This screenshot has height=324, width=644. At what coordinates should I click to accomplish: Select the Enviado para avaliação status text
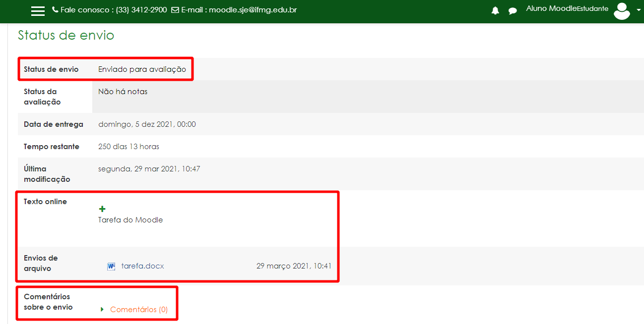[142, 69]
